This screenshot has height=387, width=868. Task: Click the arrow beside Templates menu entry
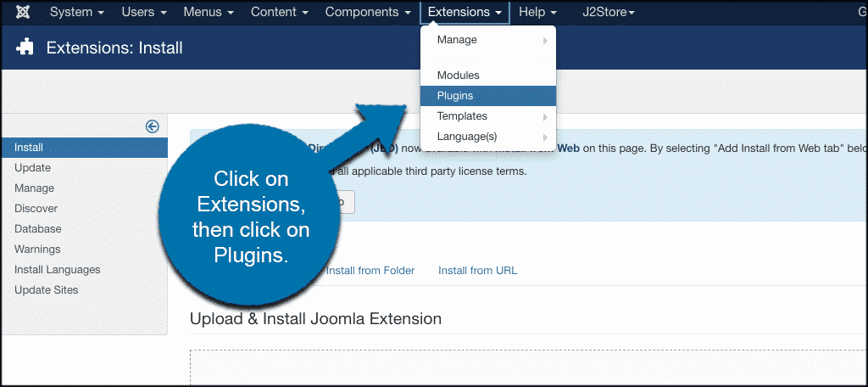point(545,117)
